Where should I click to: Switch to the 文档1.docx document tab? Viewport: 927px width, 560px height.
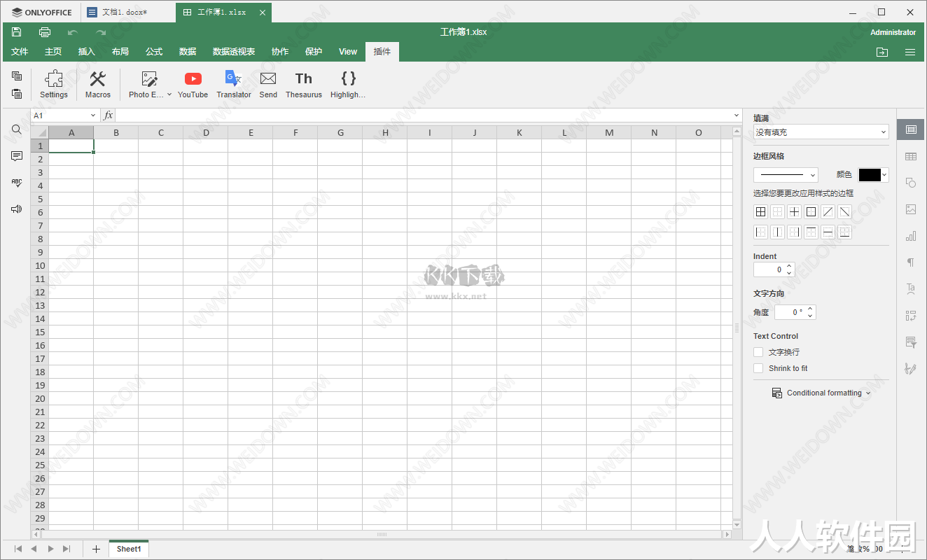tap(128, 12)
